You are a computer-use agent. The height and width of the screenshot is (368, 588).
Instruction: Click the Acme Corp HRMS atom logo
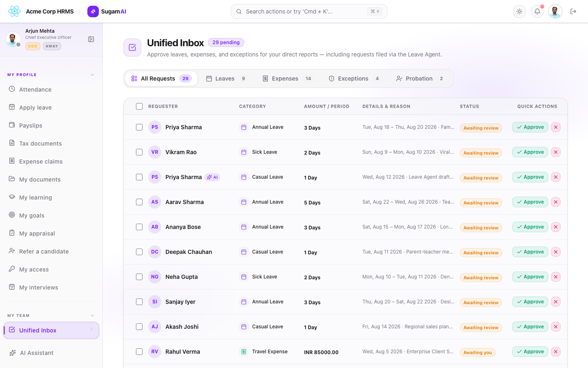14,11
